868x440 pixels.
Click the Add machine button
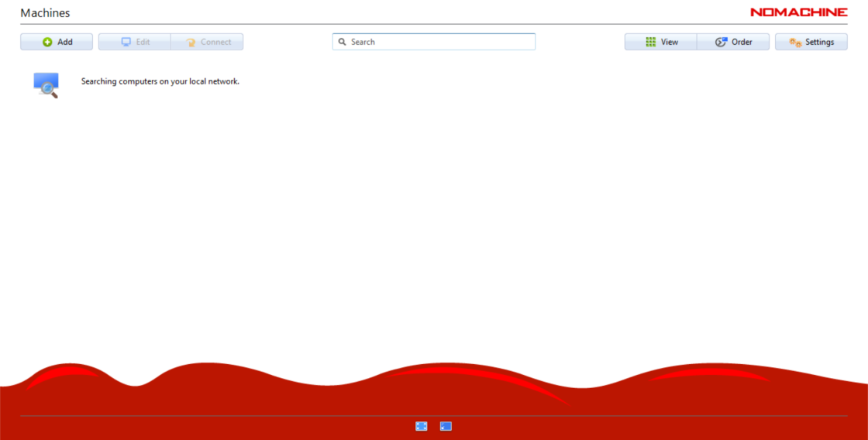coord(57,42)
